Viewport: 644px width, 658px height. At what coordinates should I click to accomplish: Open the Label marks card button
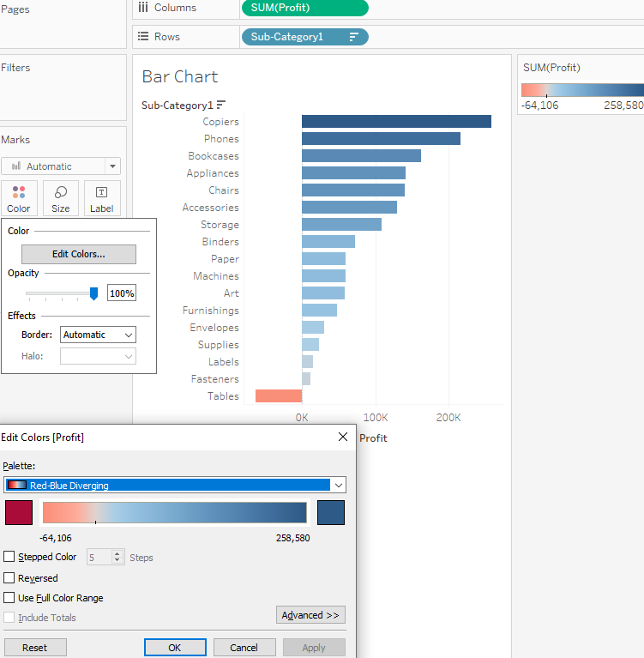[x=101, y=198]
